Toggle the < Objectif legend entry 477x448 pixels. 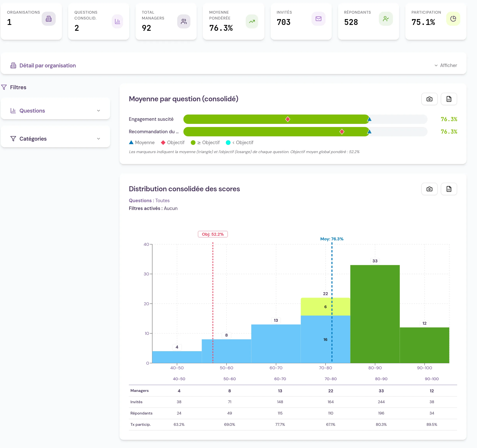[x=239, y=143]
